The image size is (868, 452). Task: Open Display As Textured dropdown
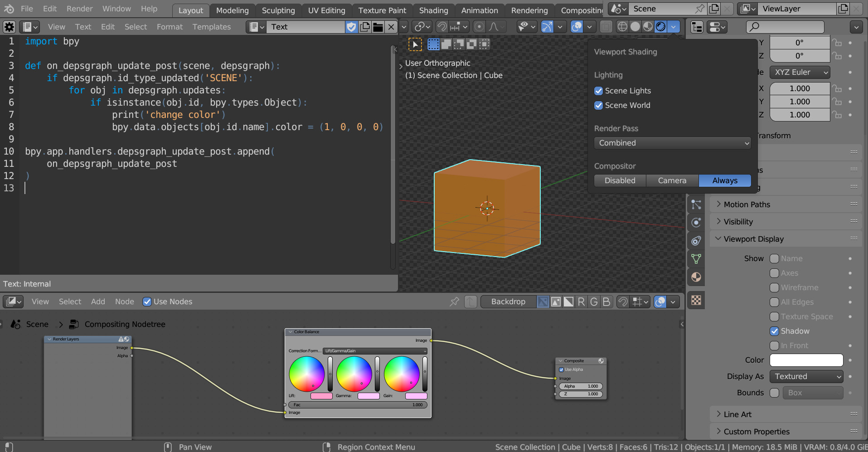(806, 376)
